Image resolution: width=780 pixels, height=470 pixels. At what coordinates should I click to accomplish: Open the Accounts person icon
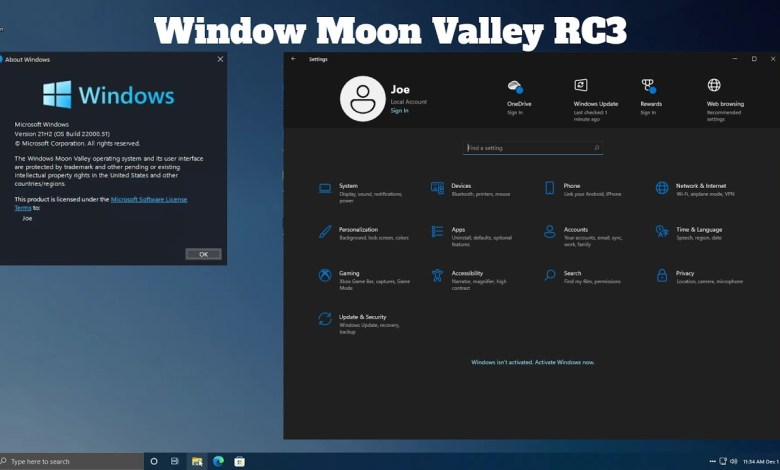[x=550, y=232]
